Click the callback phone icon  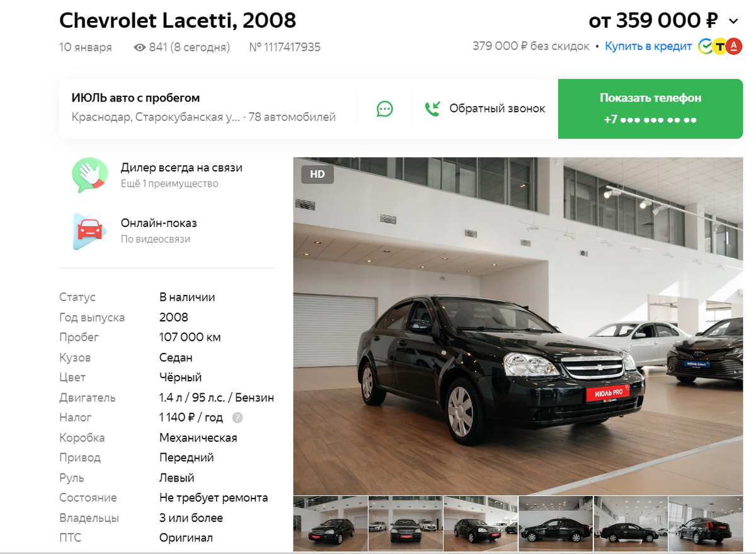432,108
